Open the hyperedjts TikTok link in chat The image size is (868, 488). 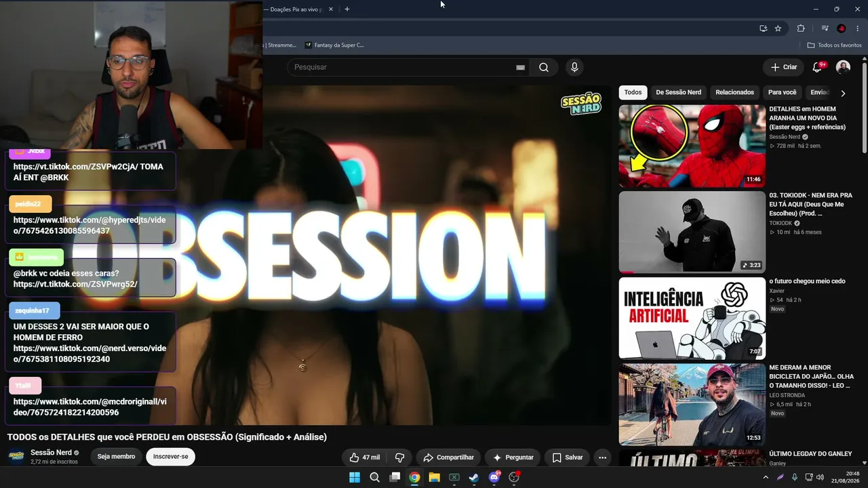[90, 226]
